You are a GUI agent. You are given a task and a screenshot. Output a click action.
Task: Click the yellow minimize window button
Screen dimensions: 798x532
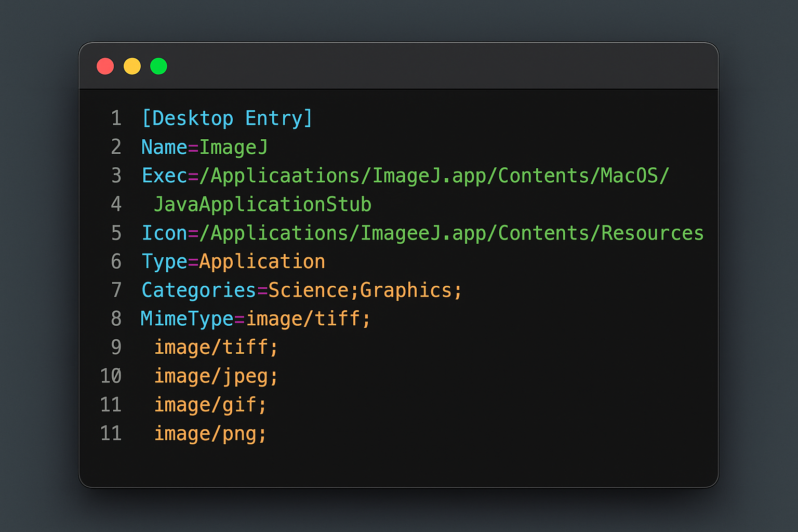tap(132, 66)
